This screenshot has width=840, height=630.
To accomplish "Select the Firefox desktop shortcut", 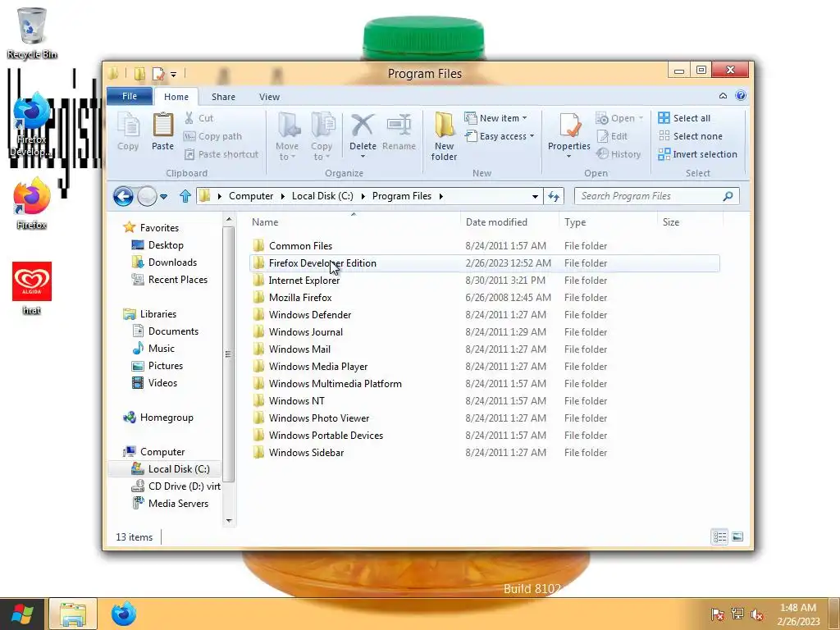I will [32, 204].
